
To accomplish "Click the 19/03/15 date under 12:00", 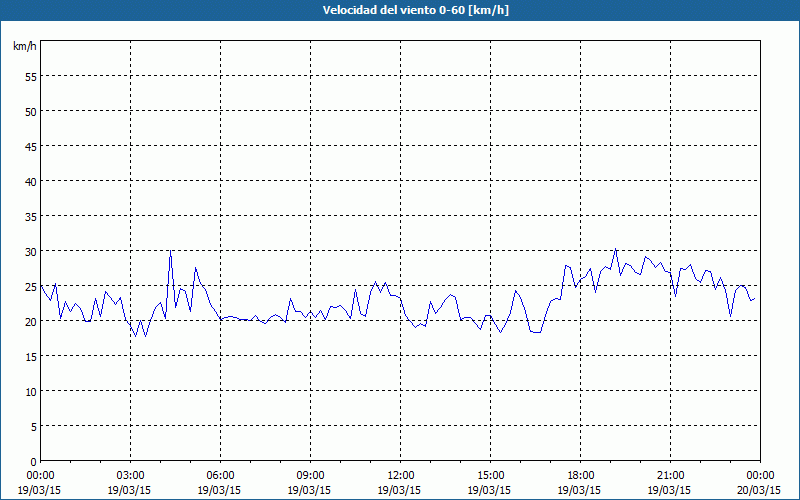I will tap(399, 490).
